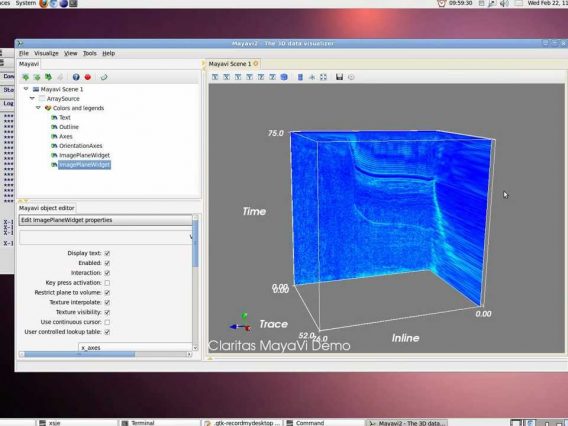Toggle the axes indicator icon
Image resolution: width=568 pixels, height=426 pixels.
[x=312, y=77]
